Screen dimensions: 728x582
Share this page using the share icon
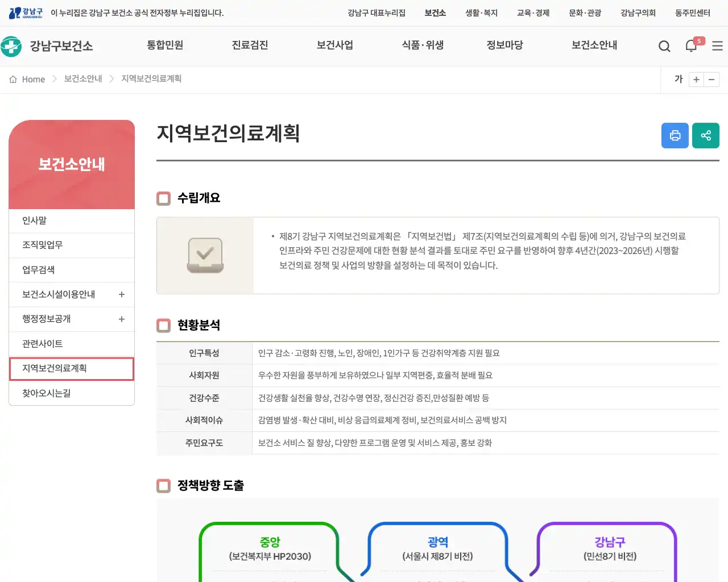click(706, 135)
